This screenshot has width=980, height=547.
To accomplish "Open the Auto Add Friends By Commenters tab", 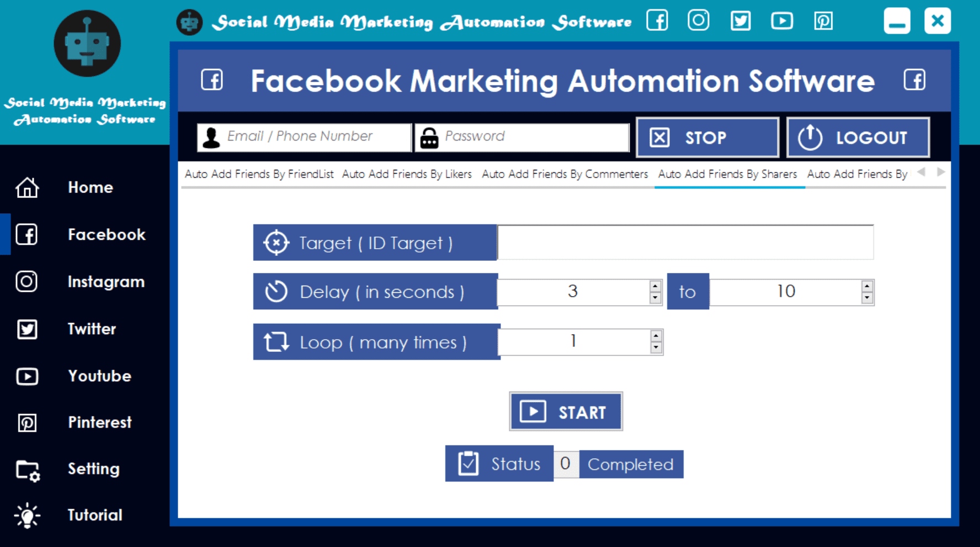I will (564, 174).
